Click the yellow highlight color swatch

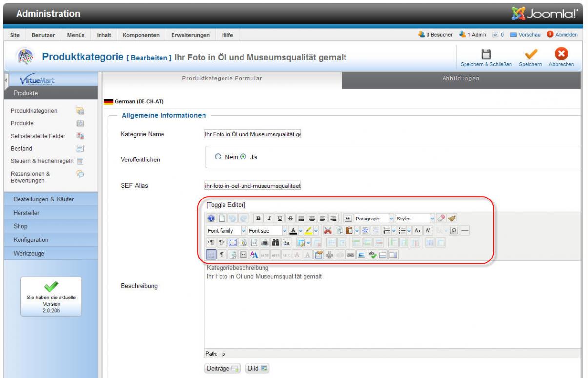click(x=308, y=231)
